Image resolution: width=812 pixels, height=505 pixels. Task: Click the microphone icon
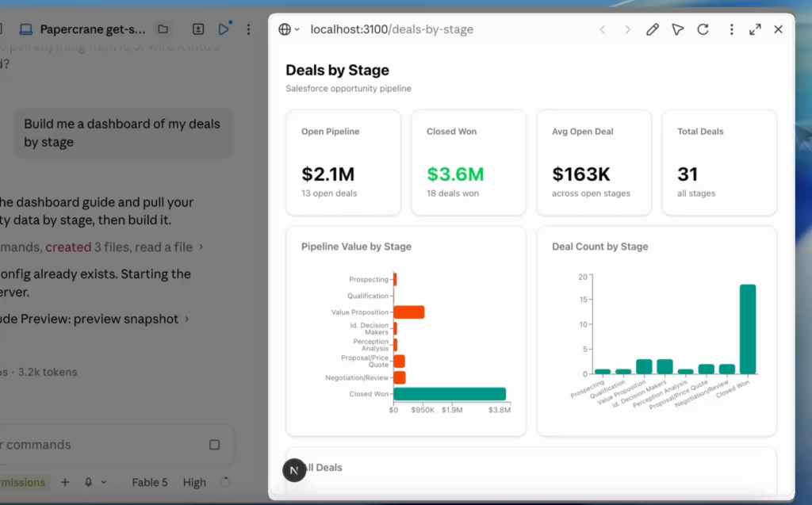[x=89, y=482]
